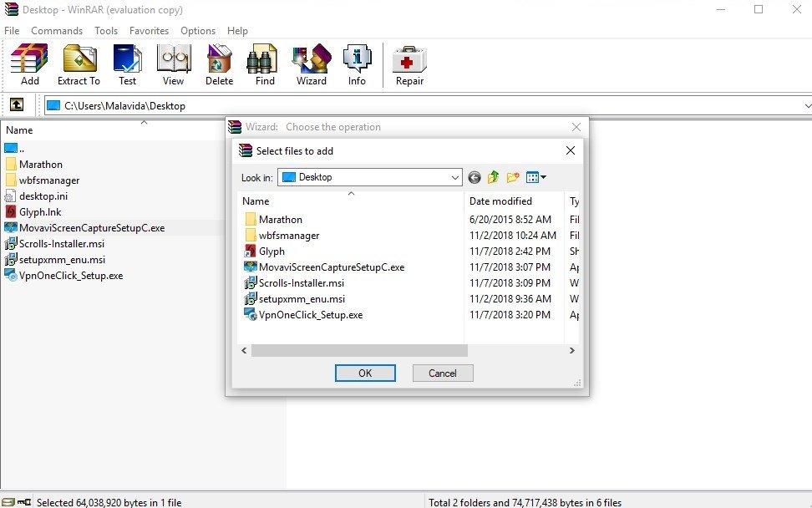Select MovaviScreenCaptureSetupC.exe in main window list

[92, 228]
